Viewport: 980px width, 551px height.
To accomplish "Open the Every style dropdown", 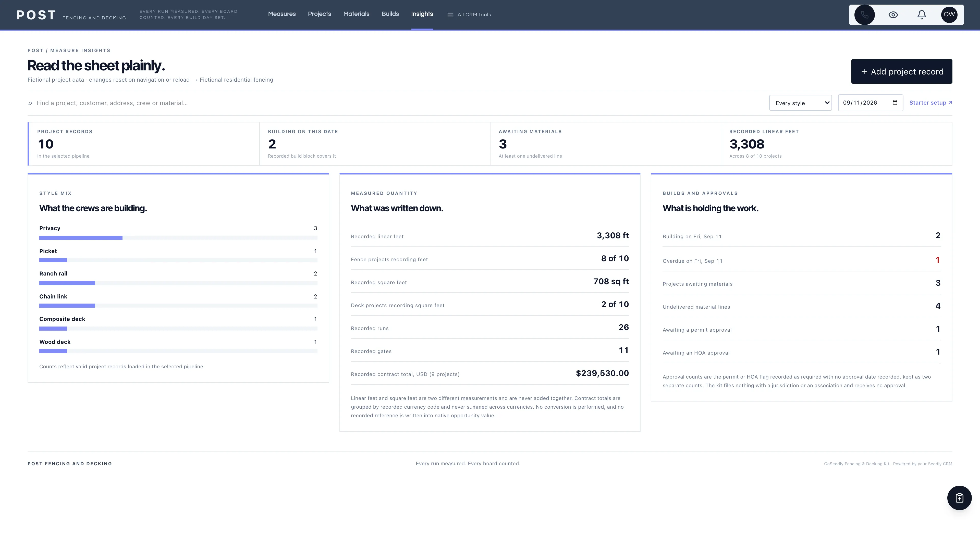I will click(800, 103).
